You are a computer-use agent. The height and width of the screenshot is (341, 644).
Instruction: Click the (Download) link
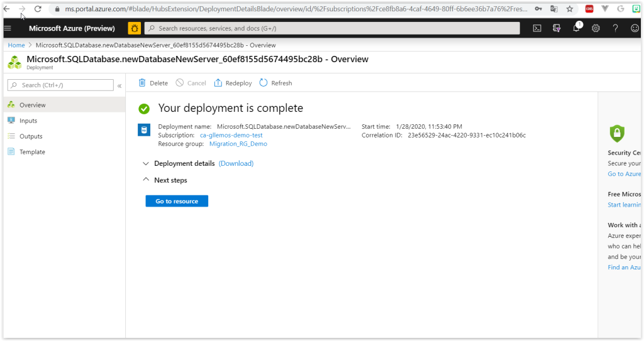[236, 163]
